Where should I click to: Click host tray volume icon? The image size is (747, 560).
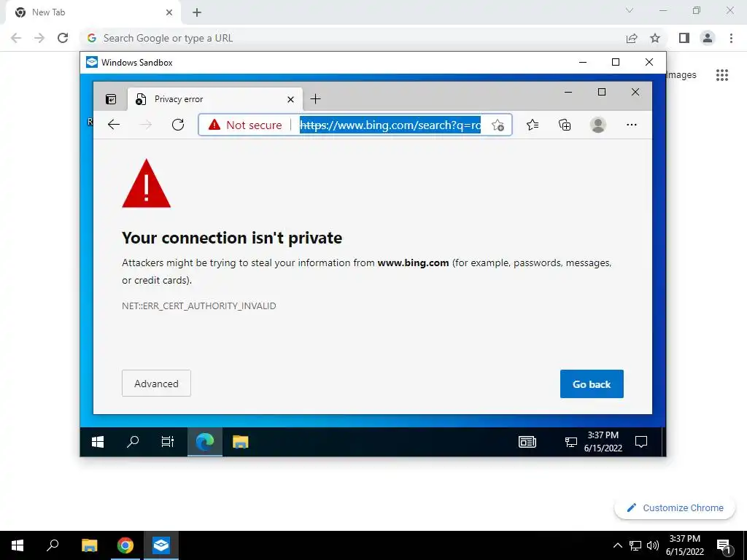653,545
